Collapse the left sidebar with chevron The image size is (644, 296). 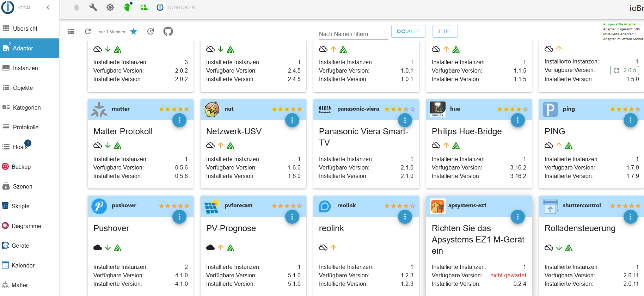pos(48,7)
